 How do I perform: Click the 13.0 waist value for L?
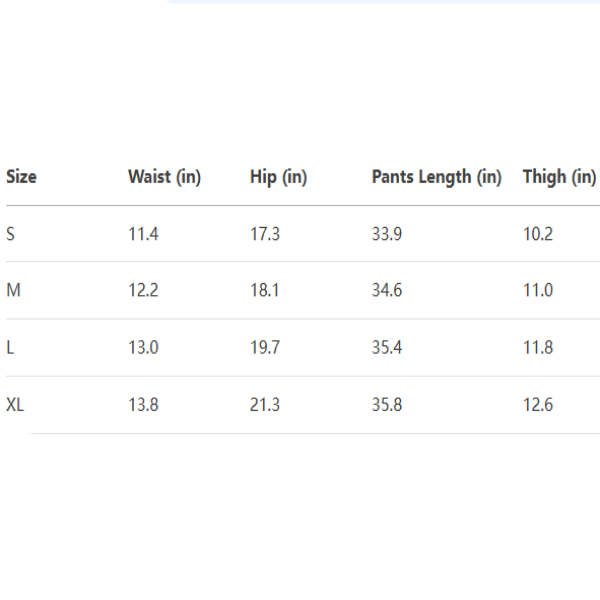tap(143, 348)
